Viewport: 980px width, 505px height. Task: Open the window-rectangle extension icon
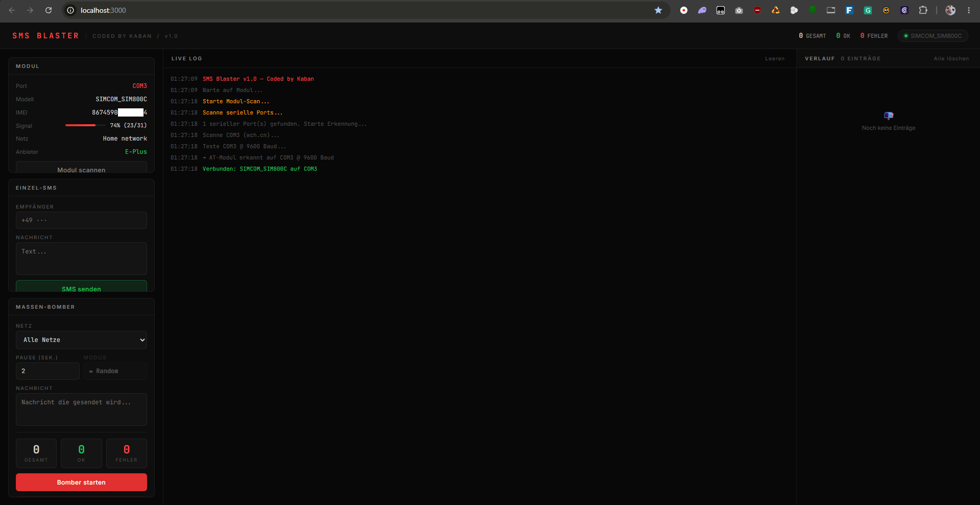point(831,10)
